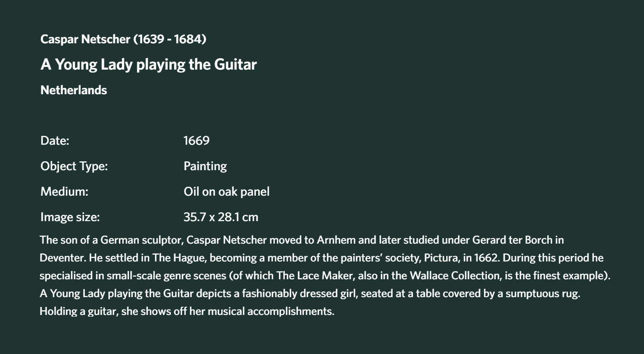
Task: Click the Netherlands origin text
Action: pos(73,90)
